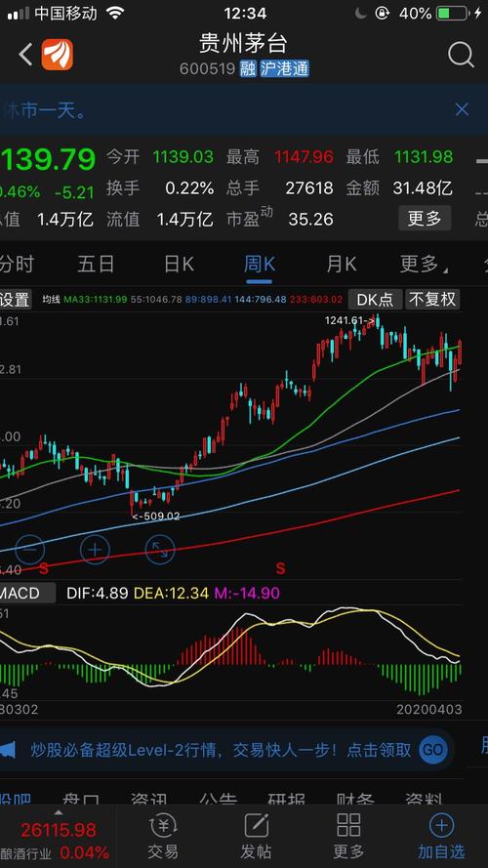The image size is (488, 868).
Task: Zoom in chart with plus icon
Action: coord(96,549)
